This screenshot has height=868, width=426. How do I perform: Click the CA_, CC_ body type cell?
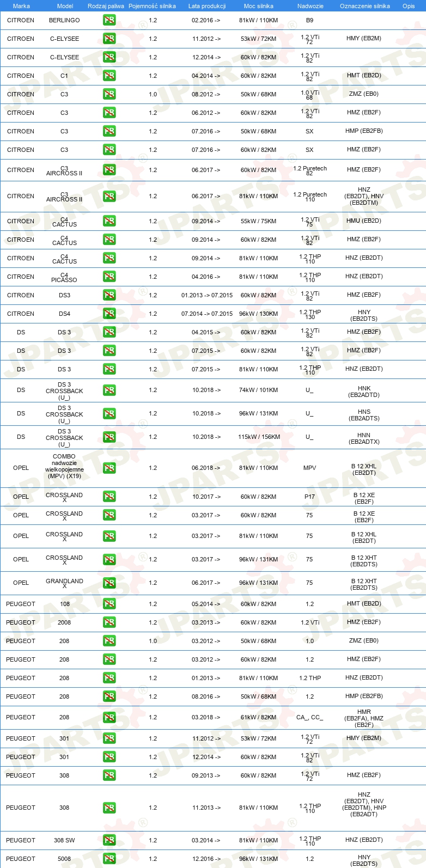[309, 717]
